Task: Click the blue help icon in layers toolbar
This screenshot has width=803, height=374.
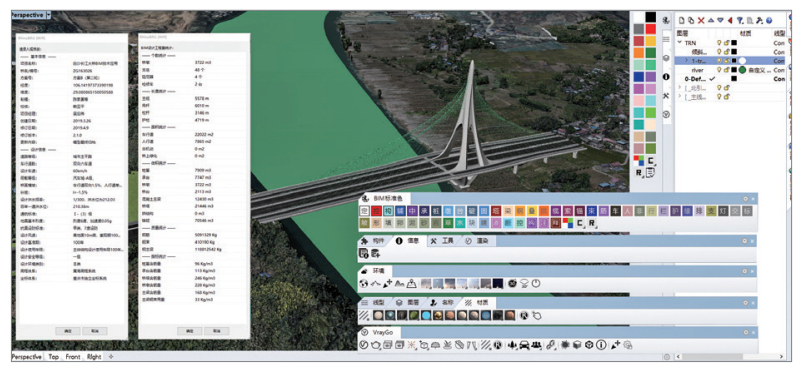Action: [x=769, y=20]
